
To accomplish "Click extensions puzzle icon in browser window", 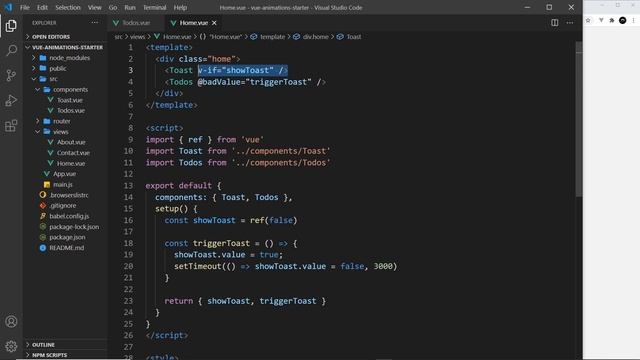I will [611, 20].
